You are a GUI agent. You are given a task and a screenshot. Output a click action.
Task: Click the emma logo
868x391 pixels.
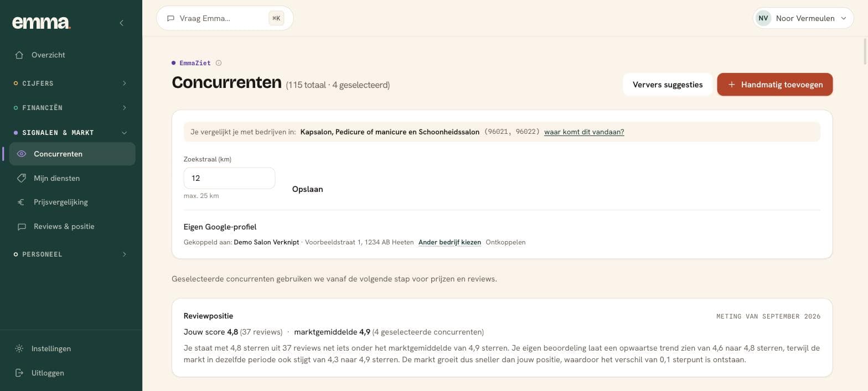[42, 22]
